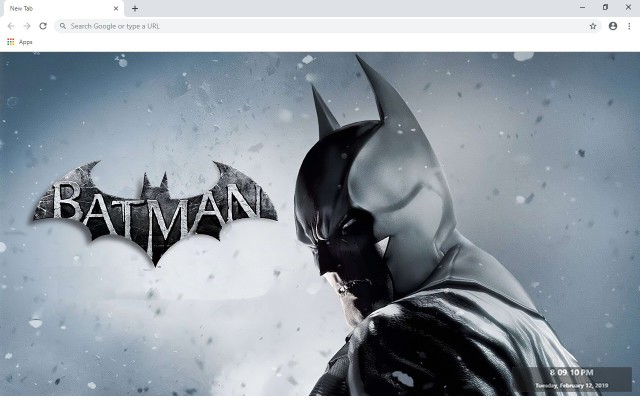Reload the page with the refresh icon
Image resolution: width=640 pixels, height=400 pixels.
tap(43, 26)
